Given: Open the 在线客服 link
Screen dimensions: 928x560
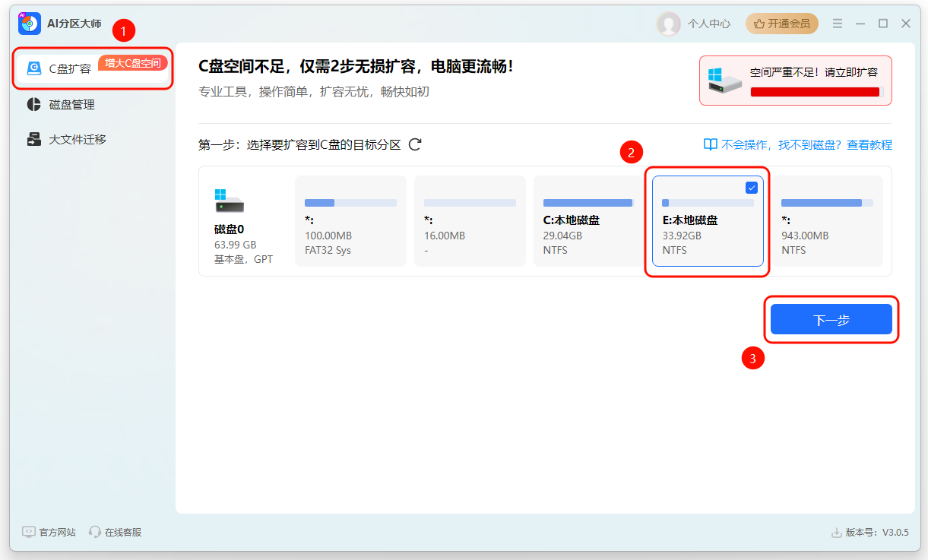Looking at the screenshot, I should point(123,532).
